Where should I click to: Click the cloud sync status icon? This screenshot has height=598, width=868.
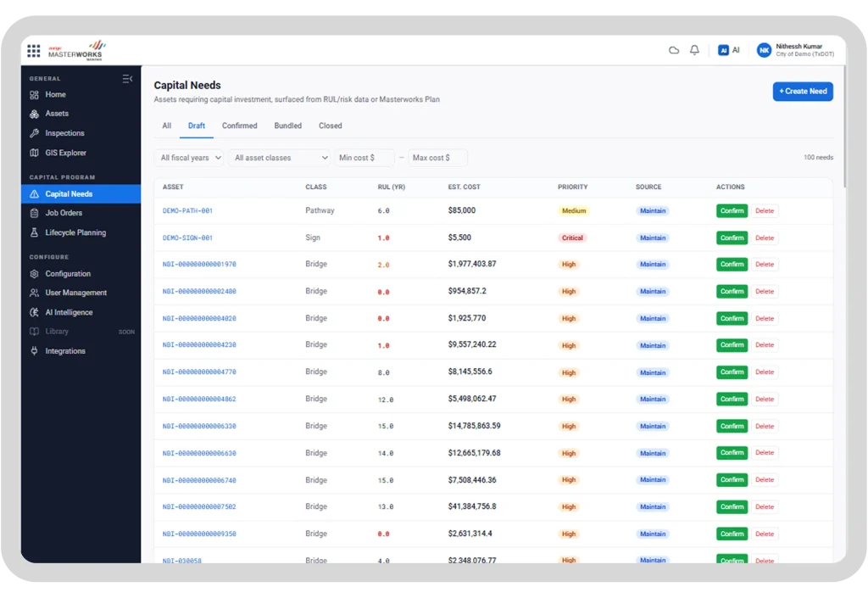click(x=674, y=50)
